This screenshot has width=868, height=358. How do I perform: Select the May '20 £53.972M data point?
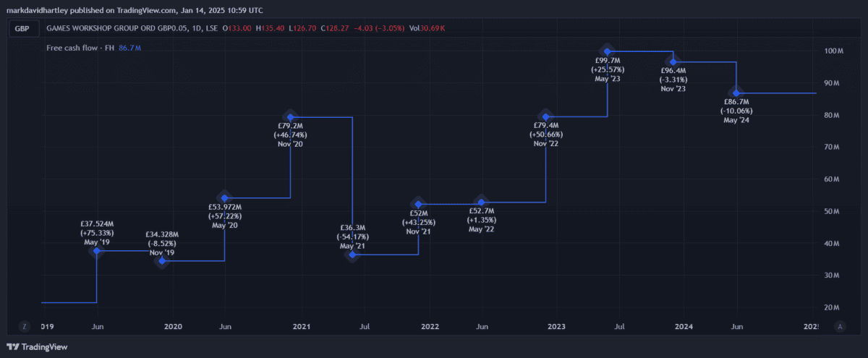pyautogui.click(x=225, y=198)
